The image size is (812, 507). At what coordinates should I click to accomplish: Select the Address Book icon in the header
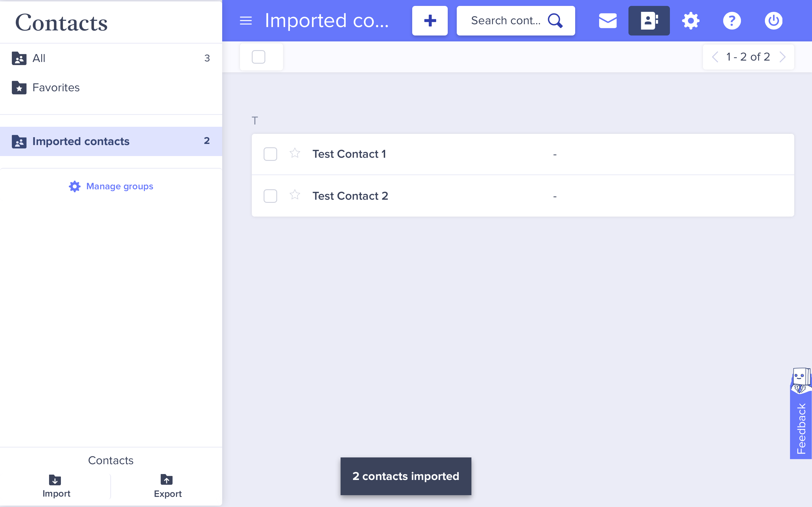648,21
